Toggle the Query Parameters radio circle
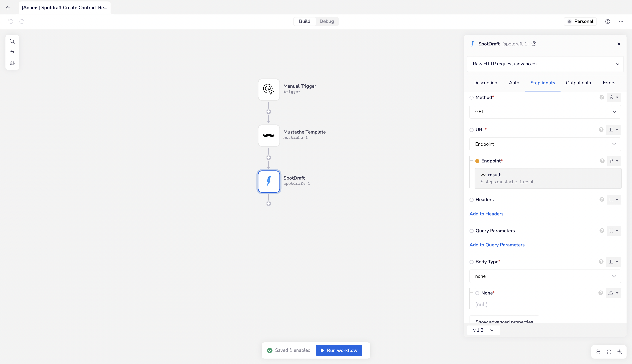Viewport: 632px width, 364px height. 472,231
